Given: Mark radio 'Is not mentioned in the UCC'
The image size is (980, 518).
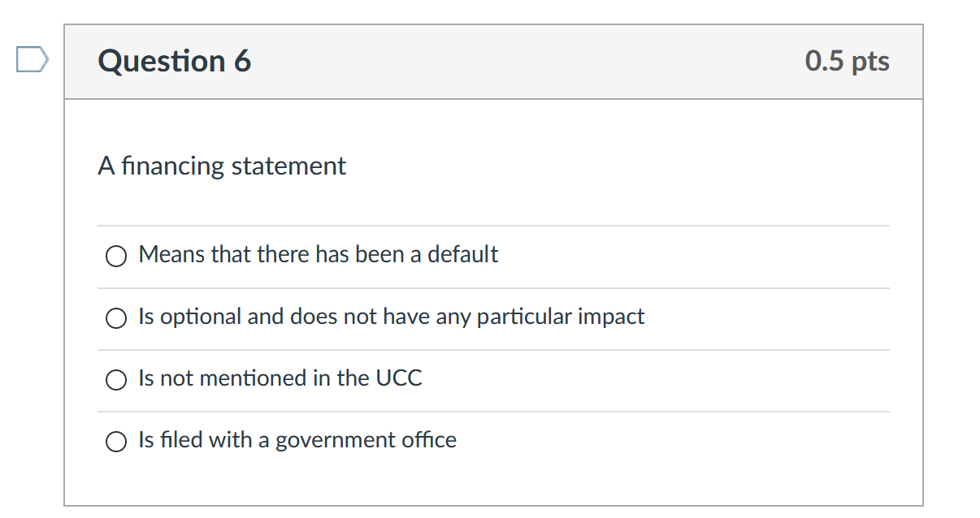Looking at the screenshot, I should pyautogui.click(x=116, y=380).
